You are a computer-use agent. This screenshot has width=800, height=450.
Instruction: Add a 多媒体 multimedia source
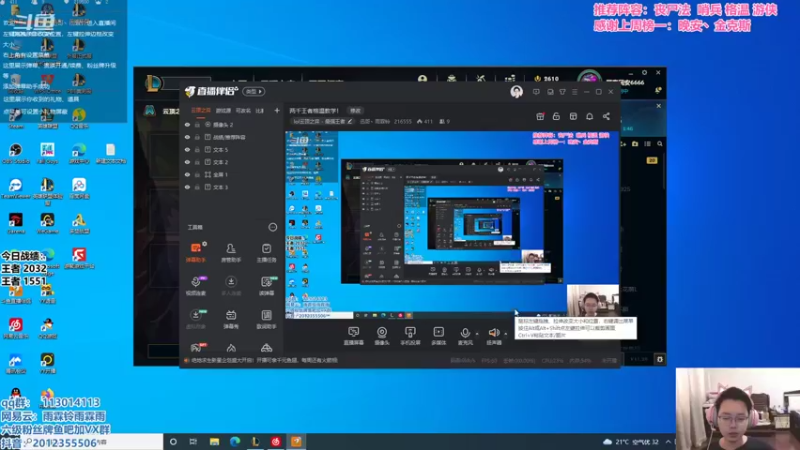point(438,336)
